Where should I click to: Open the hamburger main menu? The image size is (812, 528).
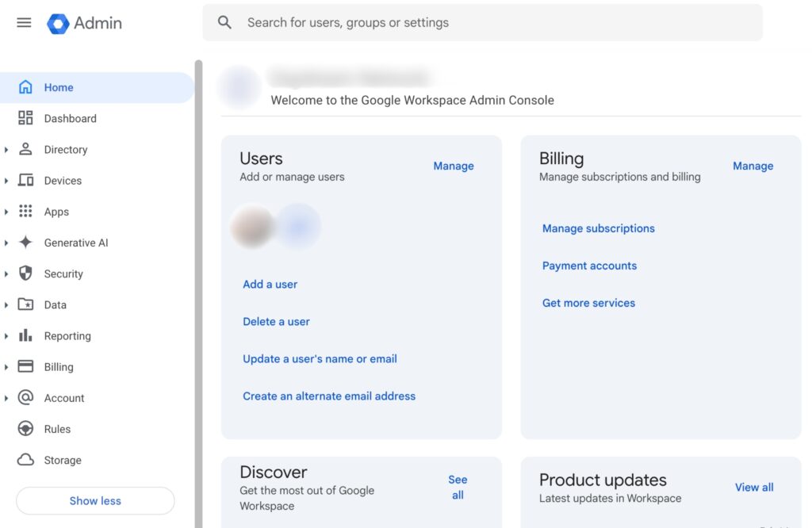(x=24, y=23)
